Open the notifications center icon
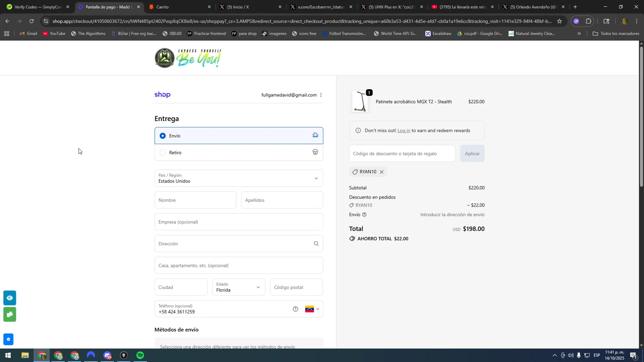 (x=634, y=356)
